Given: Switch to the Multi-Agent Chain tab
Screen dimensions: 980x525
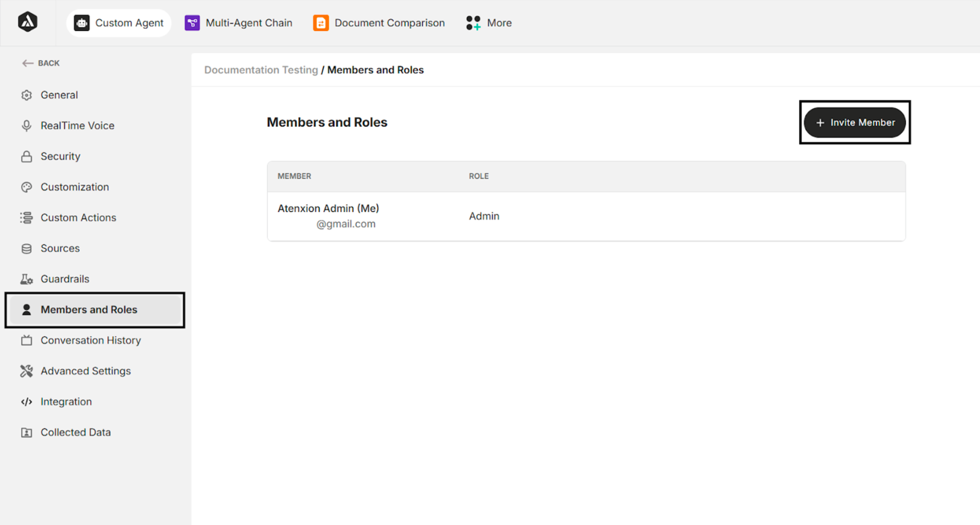Looking at the screenshot, I should (238, 23).
